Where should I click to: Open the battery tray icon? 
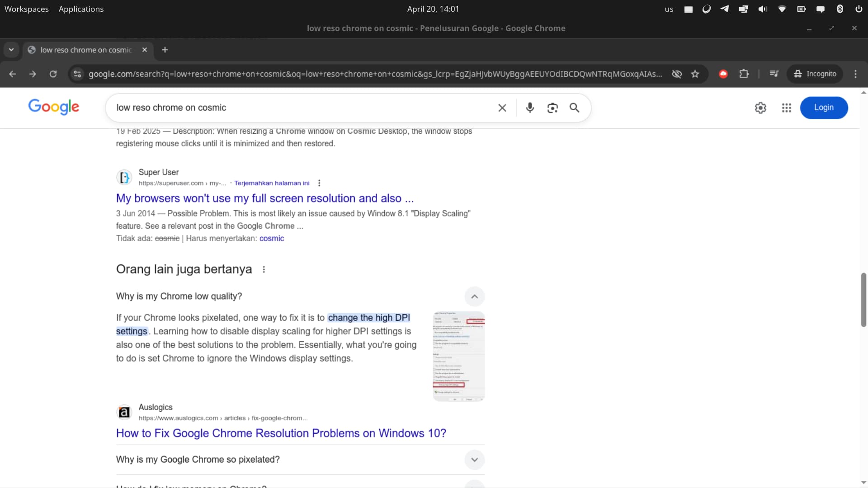click(x=801, y=9)
